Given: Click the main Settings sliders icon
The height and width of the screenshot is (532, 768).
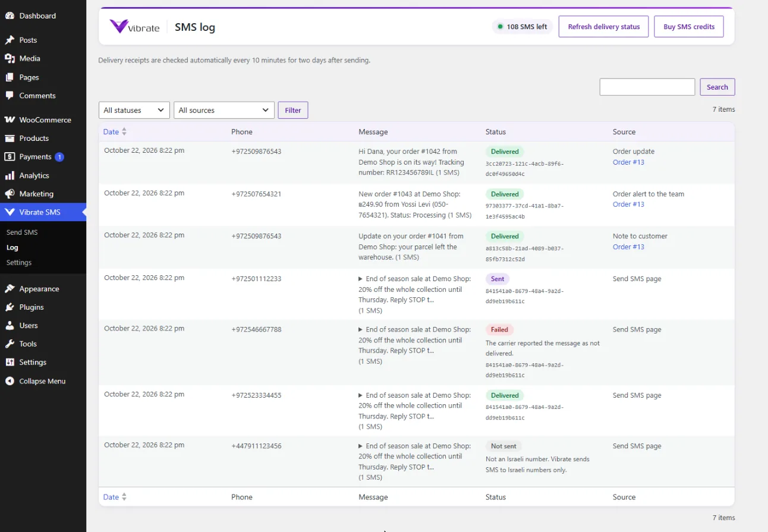Looking at the screenshot, I should pos(10,363).
